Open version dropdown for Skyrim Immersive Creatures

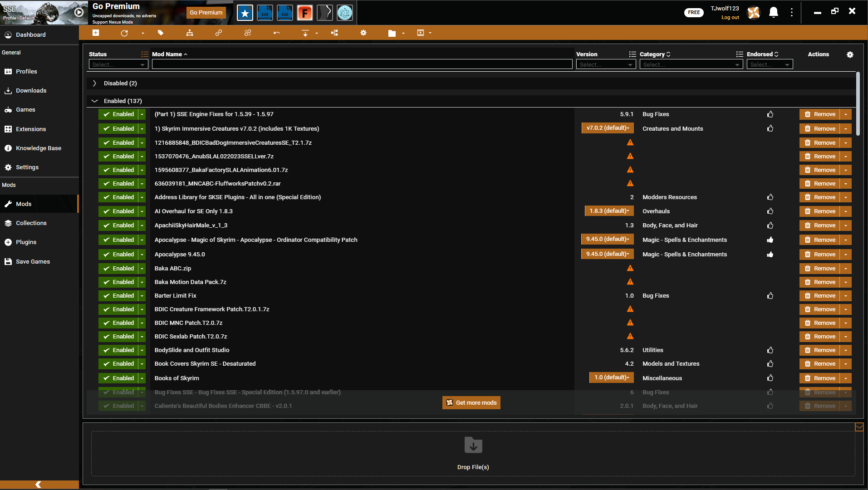point(608,128)
